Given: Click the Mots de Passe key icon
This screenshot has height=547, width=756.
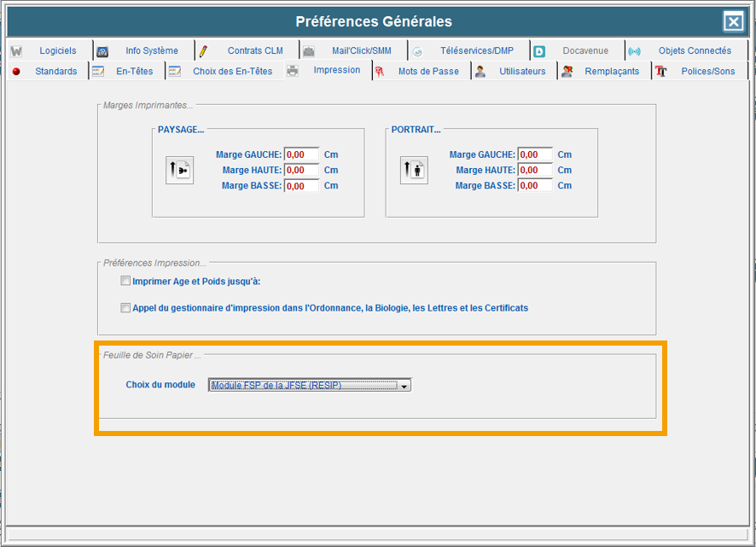Looking at the screenshot, I should pos(379,72).
